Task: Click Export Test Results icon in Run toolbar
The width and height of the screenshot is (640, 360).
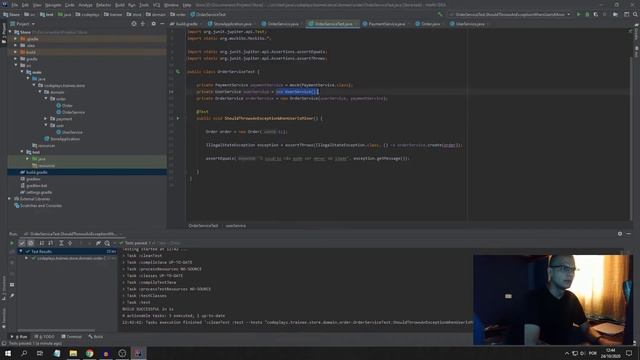Action: (x=98, y=243)
